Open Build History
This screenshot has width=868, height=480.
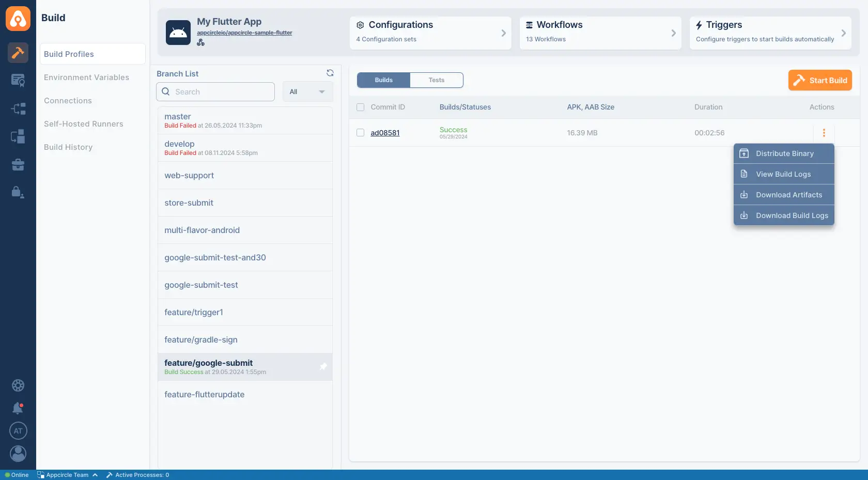pos(68,147)
